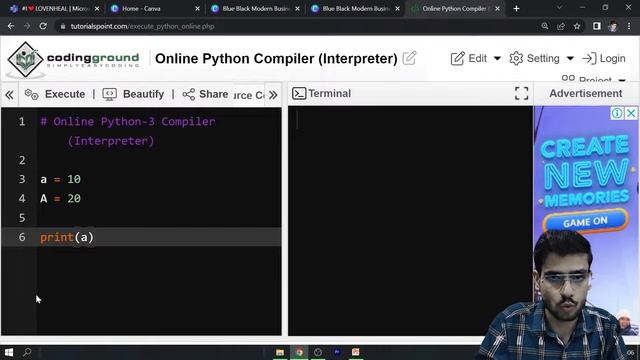Reload the page
Image resolution: width=640 pixels, height=360 pixels.
pyautogui.click(x=43, y=26)
